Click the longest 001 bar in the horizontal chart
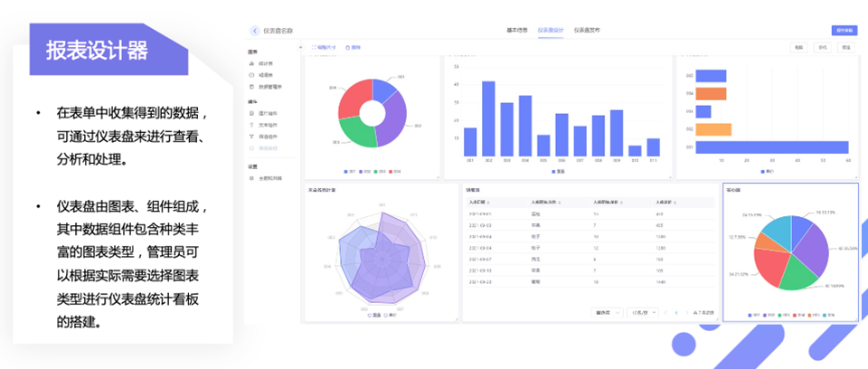 point(772,147)
